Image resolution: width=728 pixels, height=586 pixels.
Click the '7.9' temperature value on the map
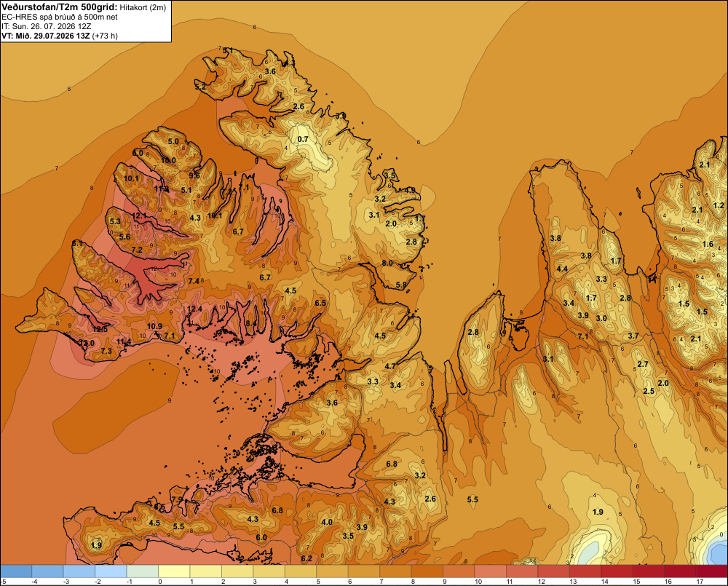coord(178,499)
